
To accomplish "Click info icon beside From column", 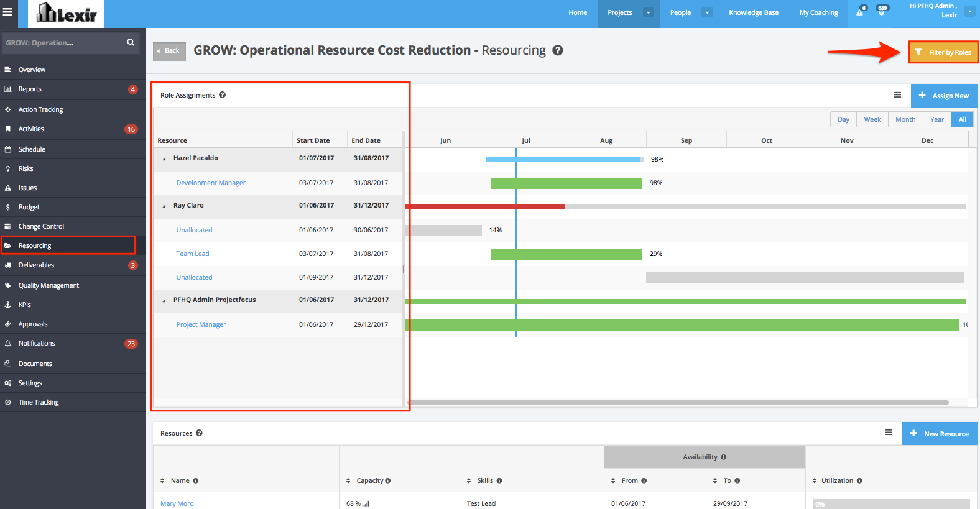I will (644, 480).
